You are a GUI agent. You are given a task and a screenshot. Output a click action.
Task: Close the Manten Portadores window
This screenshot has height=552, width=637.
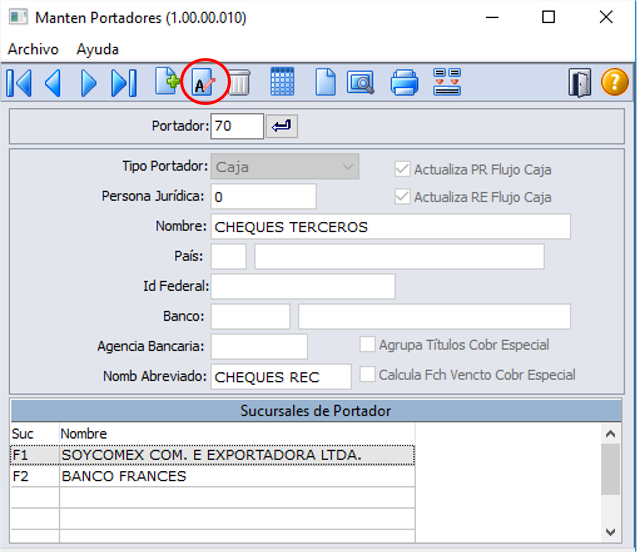pyautogui.click(x=606, y=17)
